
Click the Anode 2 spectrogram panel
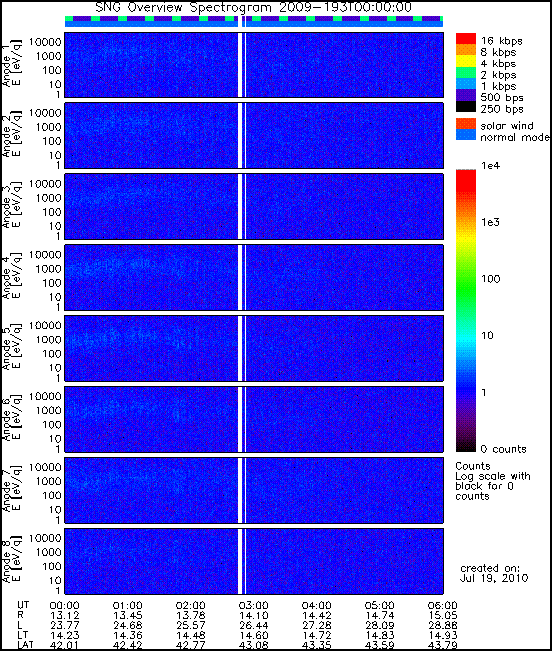(254, 136)
